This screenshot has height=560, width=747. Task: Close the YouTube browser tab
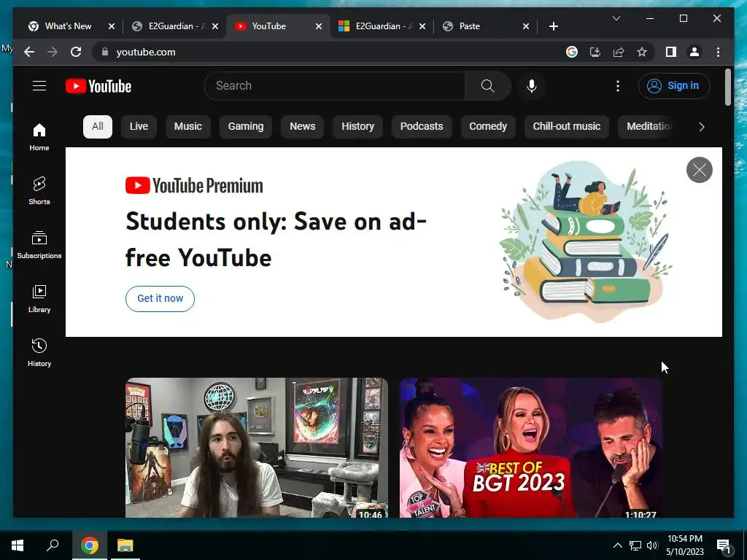click(319, 26)
